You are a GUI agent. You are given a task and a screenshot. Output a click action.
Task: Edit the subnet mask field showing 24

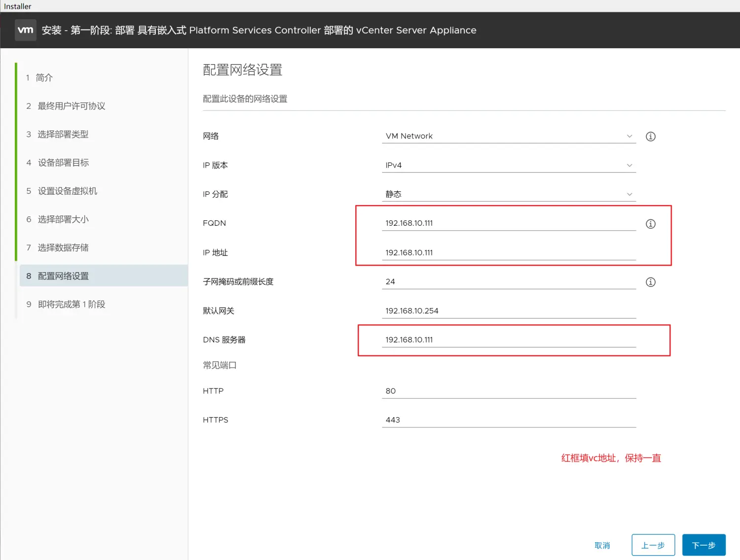click(509, 281)
